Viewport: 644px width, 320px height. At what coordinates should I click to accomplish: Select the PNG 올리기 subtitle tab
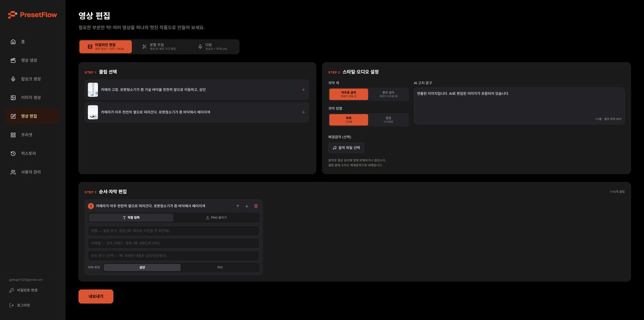pos(216,218)
